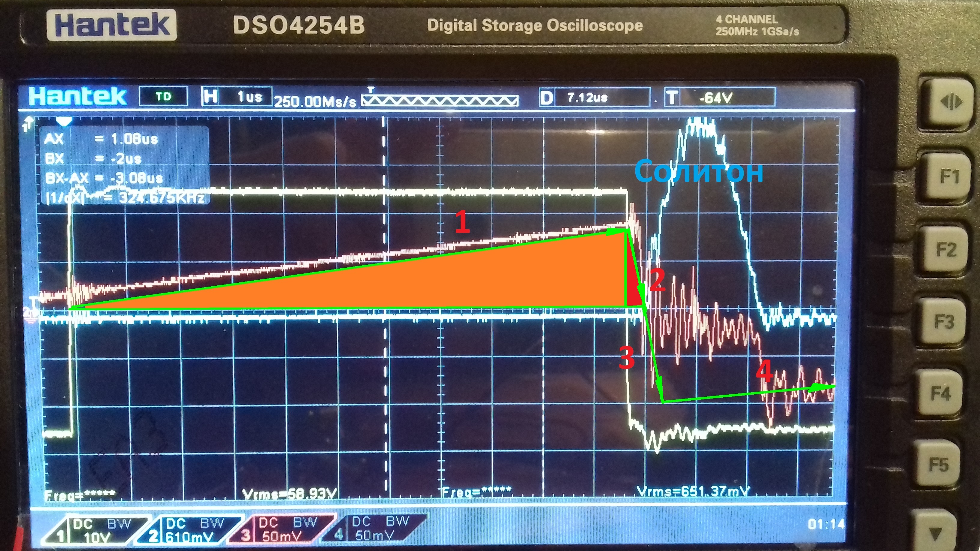Image resolution: width=980 pixels, height=551 pixels.
Task: Click the TD trigger status box
Action: [163, 97]
